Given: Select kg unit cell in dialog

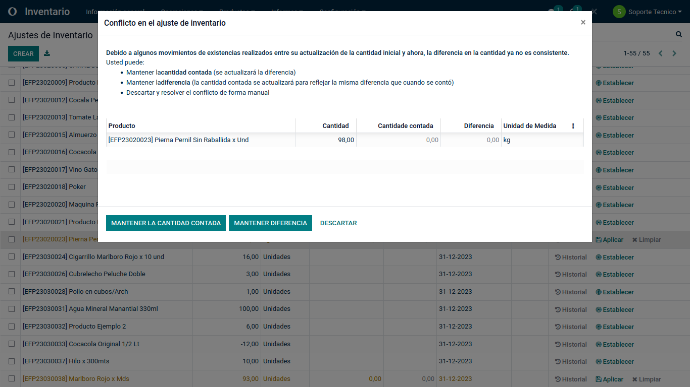Looking at the screenshot, I should click(x=542, y=140).
